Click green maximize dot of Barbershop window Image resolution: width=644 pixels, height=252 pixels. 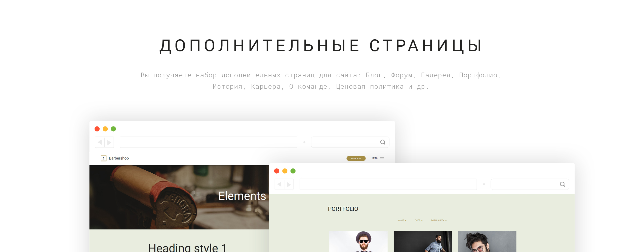[x=113, y=129]
